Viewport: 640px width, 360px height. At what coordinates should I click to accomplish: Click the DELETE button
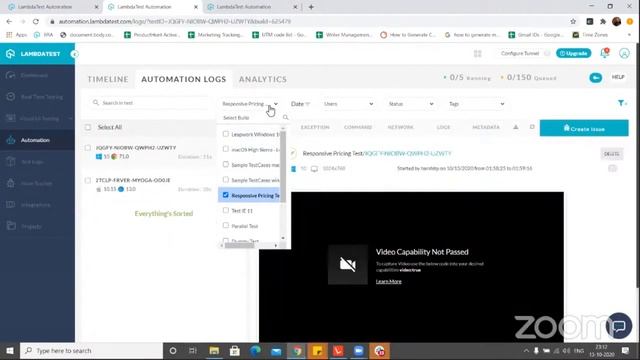coord(611,154)
